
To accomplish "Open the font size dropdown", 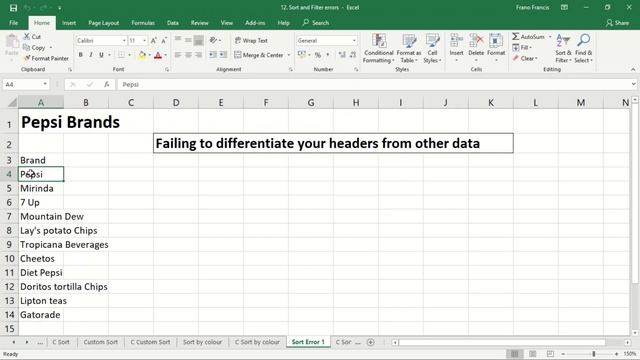I will tap(144, 41).
